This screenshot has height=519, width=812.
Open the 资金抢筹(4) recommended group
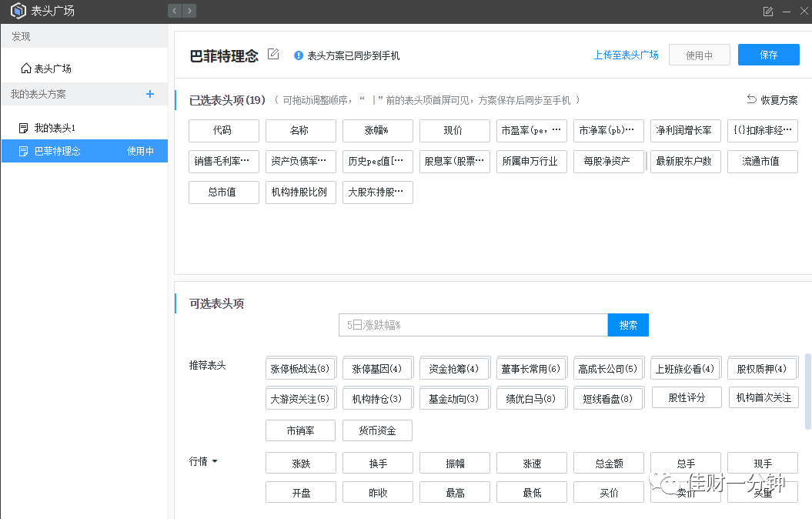pos(455,368)
